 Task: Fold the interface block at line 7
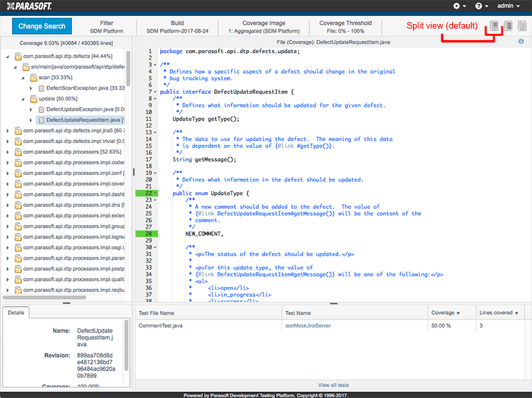pos(156,92)
